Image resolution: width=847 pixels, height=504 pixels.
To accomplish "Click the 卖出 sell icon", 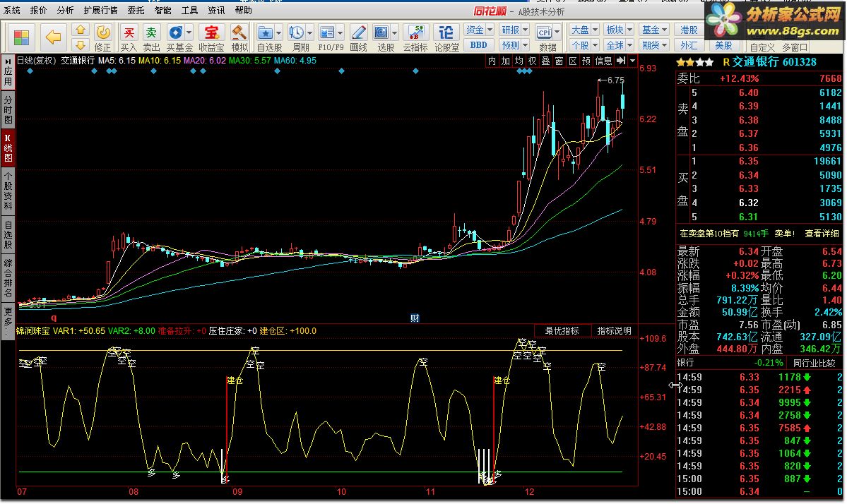I will click(151, 32).
